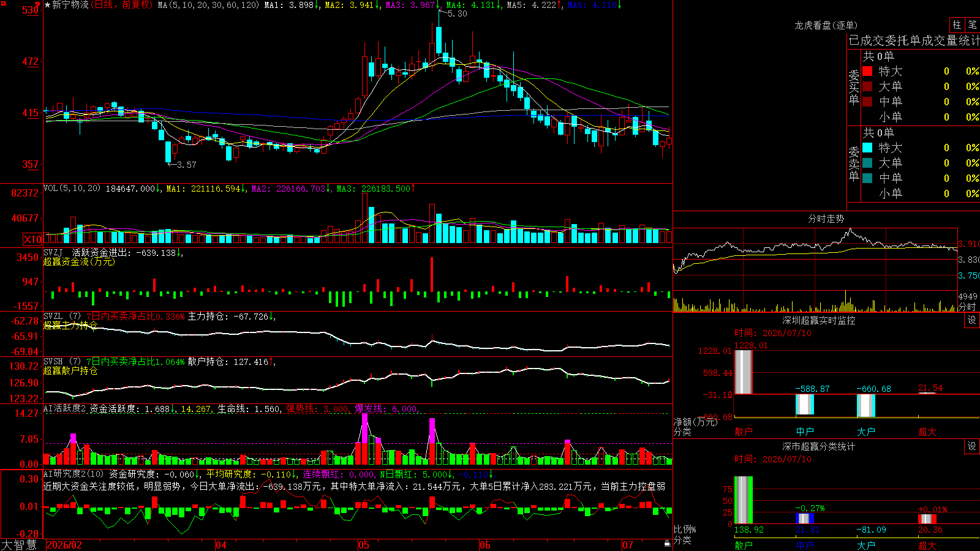Click the 已成交委托单成交量统计 header
The height and width of the screenshot is (551, 980).
(914, 40)
